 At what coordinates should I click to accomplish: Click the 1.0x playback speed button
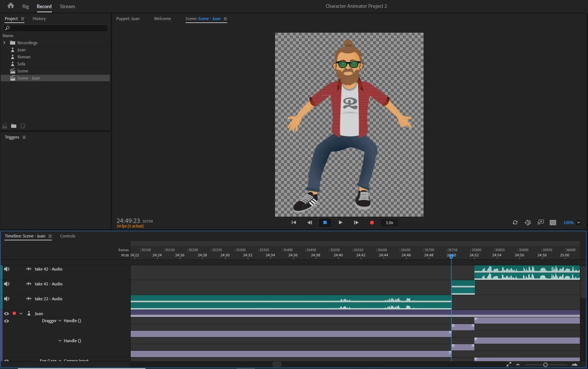tap(389, 223)
